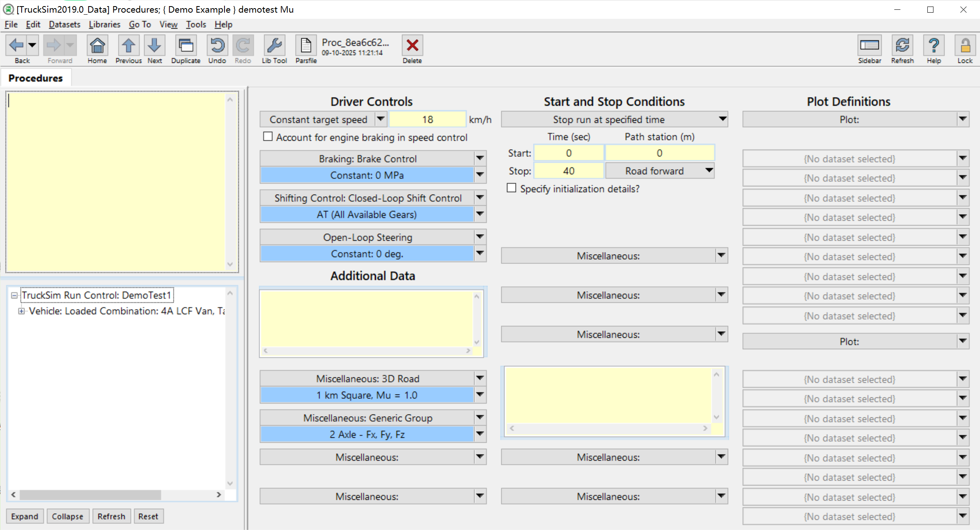Click the toolbar Refresh icon
Screen dimensions: 980x530
point(902,45)
